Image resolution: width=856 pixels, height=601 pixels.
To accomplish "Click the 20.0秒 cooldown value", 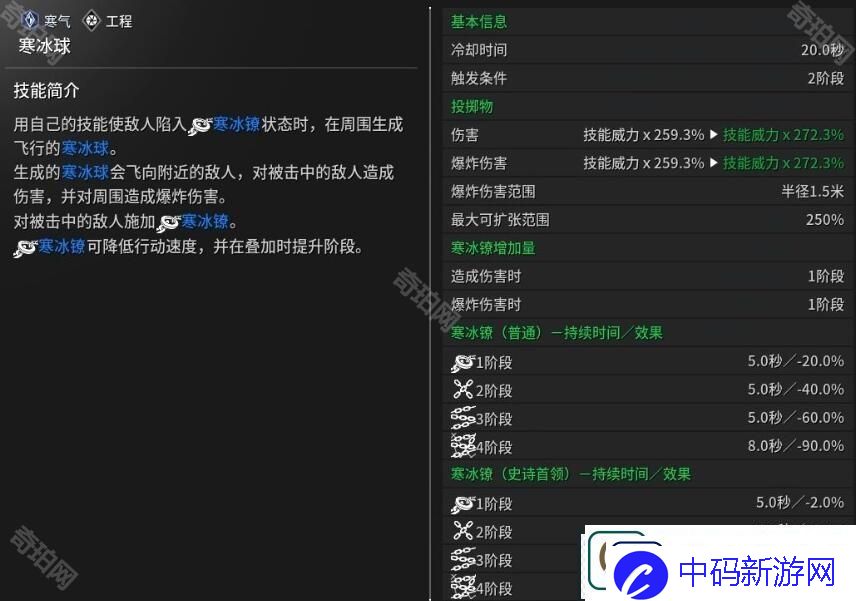I will point(822,50).
